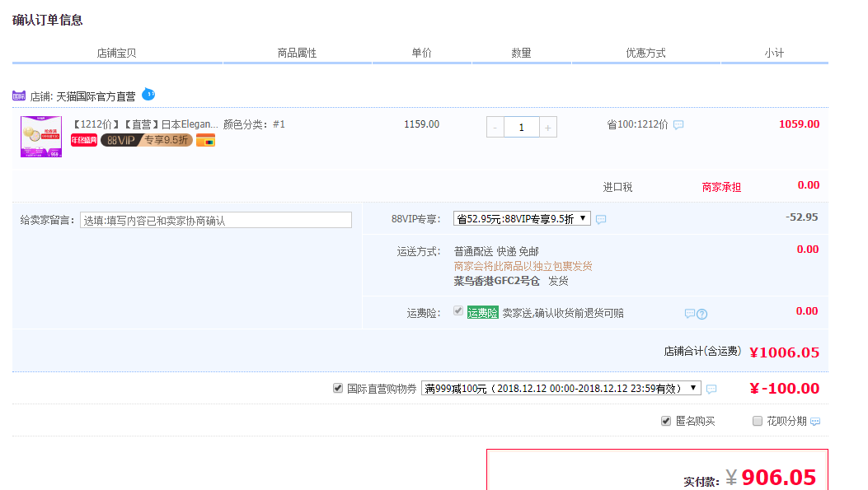868x490 pixels.
Task: Increase quantity with the plus button
Action: click(x=548, y=127)
